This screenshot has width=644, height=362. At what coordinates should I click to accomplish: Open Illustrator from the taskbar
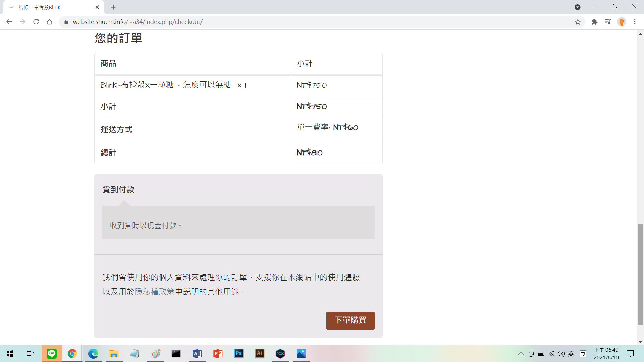pyautogui.click(x=260, y=354)
